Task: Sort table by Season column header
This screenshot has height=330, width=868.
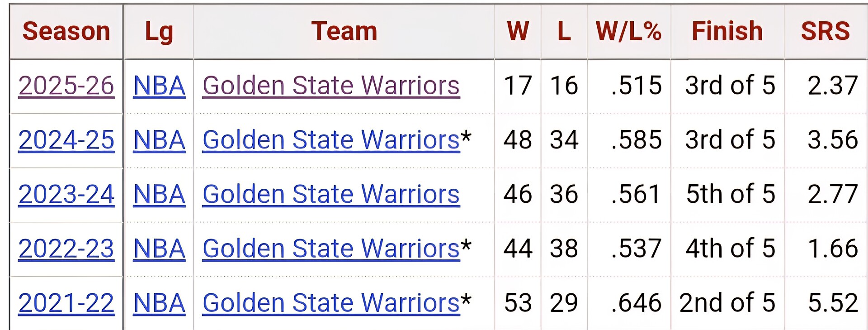Action: [x=66, y=31]
